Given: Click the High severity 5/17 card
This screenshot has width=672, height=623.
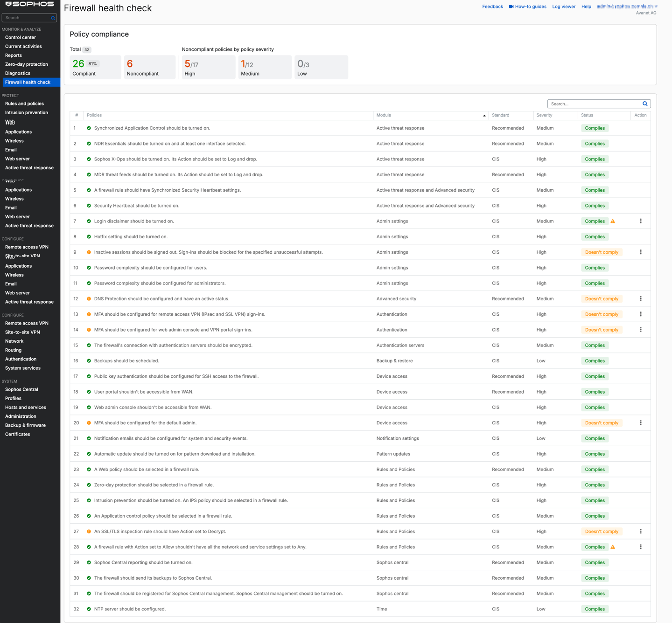Looking at the screenshot, I should tap(209, 67).
